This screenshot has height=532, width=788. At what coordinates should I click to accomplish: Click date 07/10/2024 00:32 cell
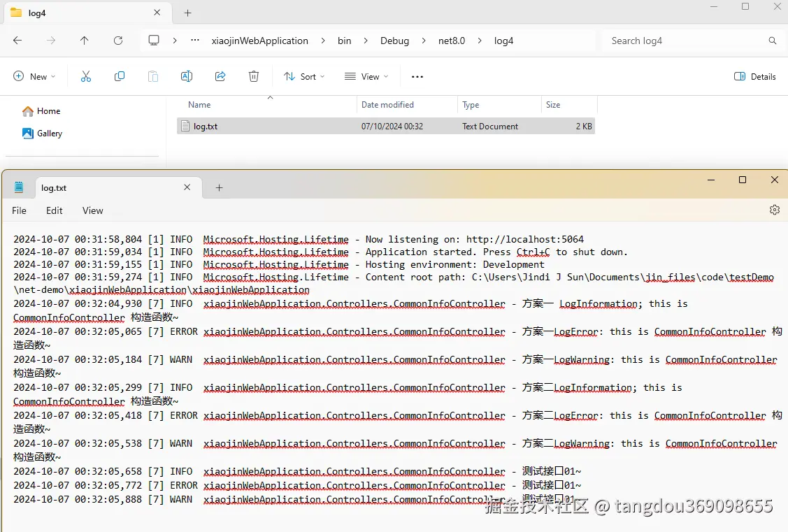click(392, 127)
